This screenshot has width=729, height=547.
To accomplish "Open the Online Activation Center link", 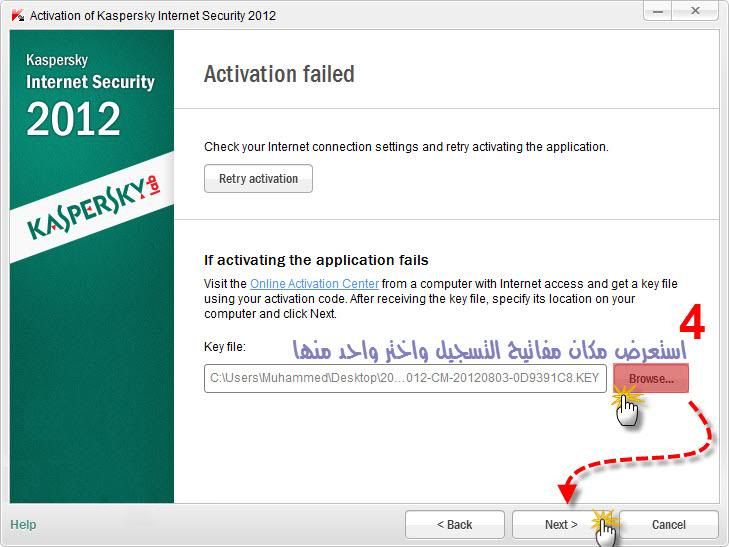I will coord(314,283).
